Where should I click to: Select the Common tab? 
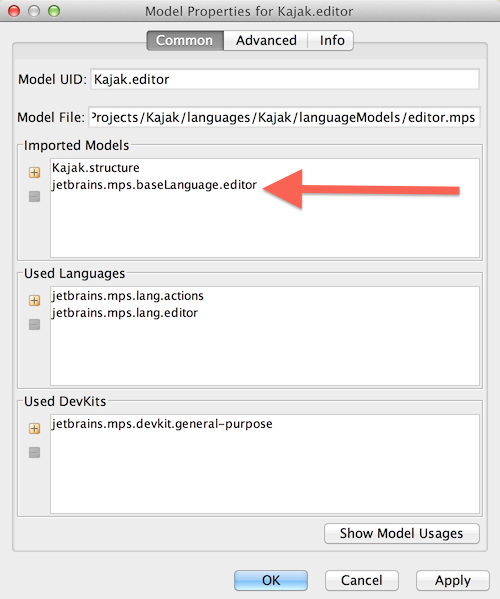tap(185, 40)
